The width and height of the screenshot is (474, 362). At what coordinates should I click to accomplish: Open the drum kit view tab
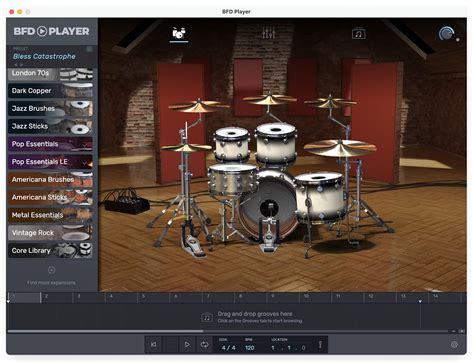click(179, 33)
